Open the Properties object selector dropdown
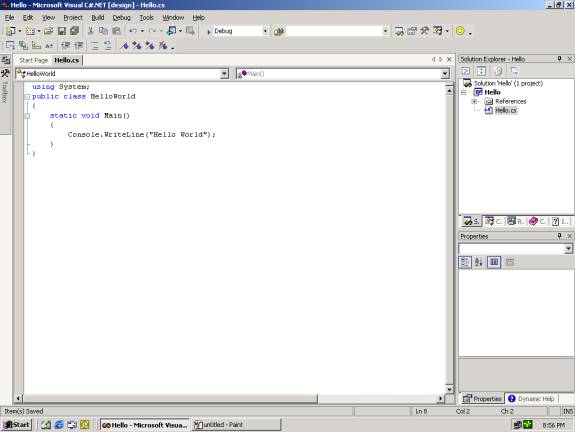The width and height of the screenshot is (575, 432). click(x=568, y=249)
